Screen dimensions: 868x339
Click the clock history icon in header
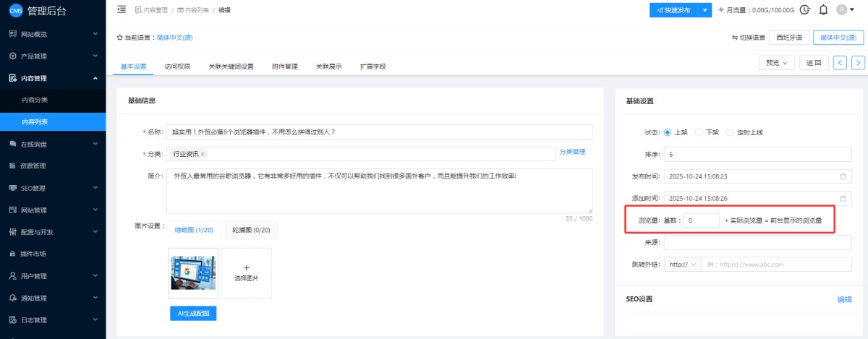point(805,10)
